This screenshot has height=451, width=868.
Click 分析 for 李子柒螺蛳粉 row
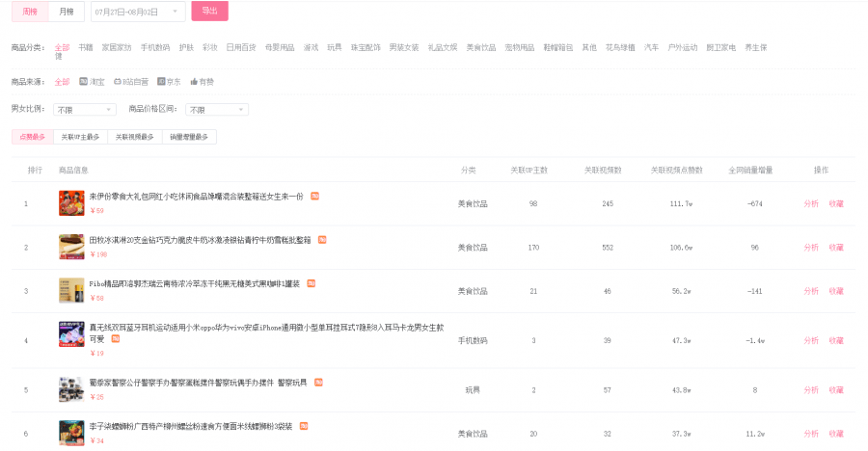(811, 434)
